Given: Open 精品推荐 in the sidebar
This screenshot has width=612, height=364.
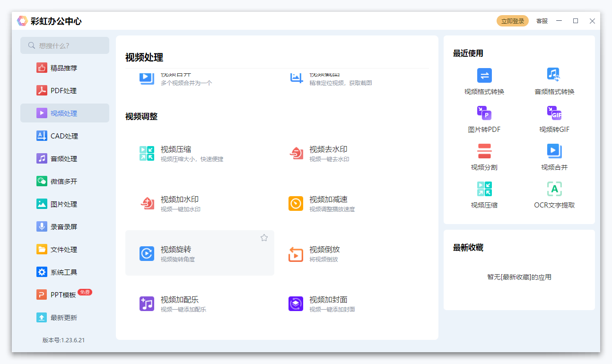Looking at the screenshot, I should pos(65,68).
